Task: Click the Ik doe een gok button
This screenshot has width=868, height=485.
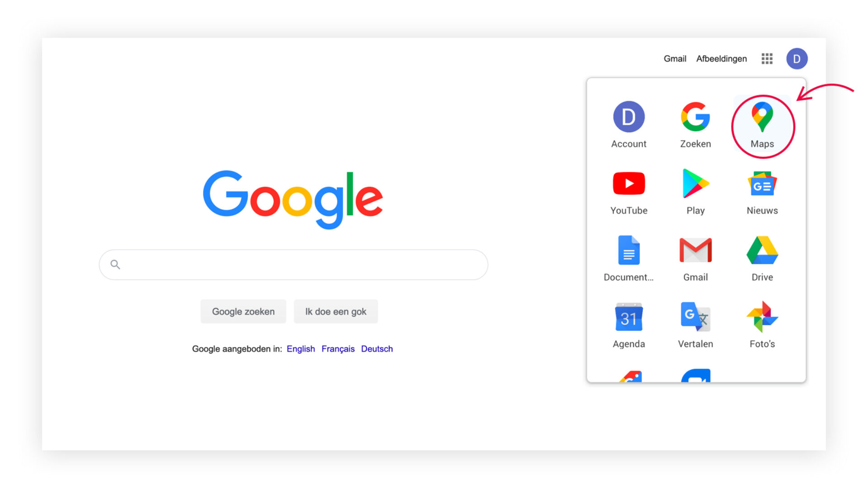Action: [335, 311]
